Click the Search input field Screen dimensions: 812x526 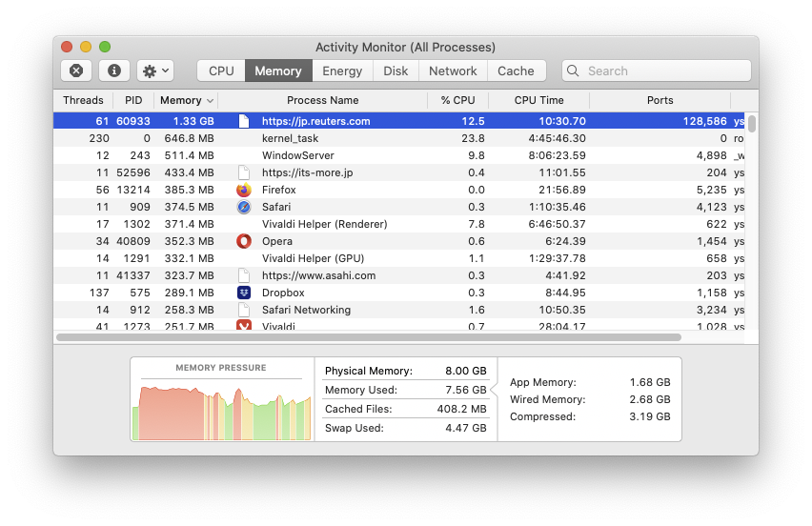(x=664, y=71)
